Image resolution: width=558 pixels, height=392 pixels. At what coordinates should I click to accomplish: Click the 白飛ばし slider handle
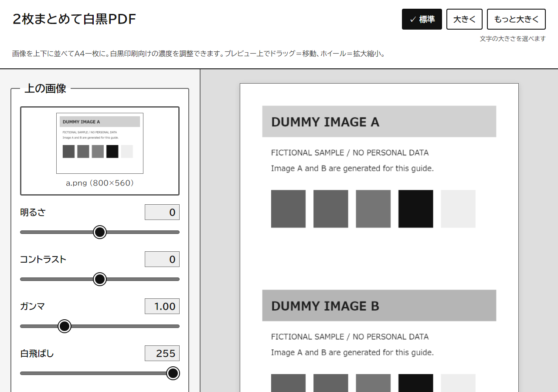coord(173,373)
